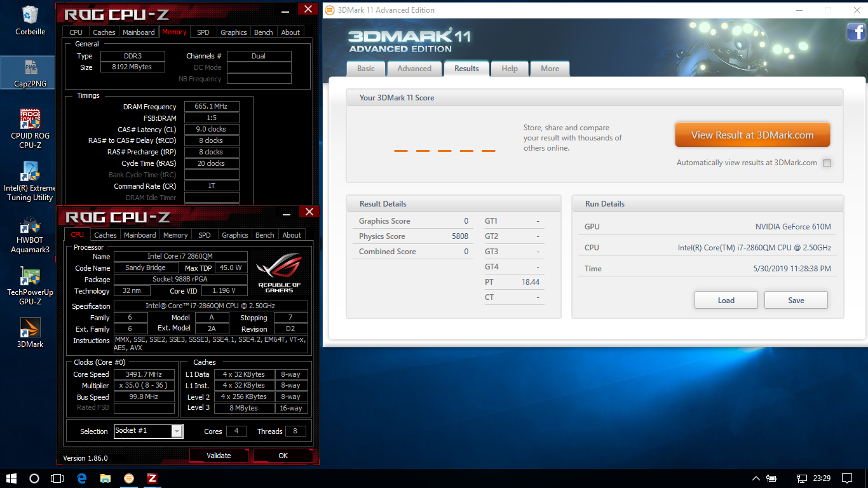Click the Name field Intel Core i7 2860QM
Viewport: 868px width, 488px height.
(x=180, y=257)
